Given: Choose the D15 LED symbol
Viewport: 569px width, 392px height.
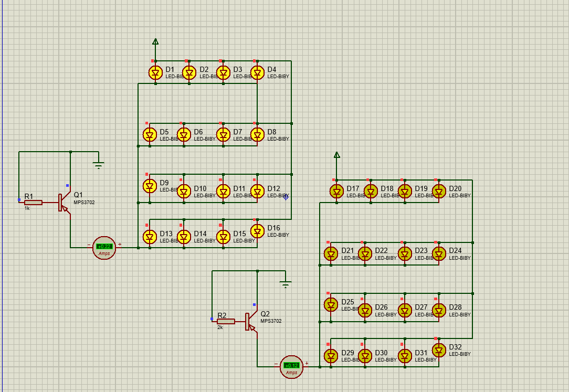Looking at the screenshot, I should click(223, 237).
